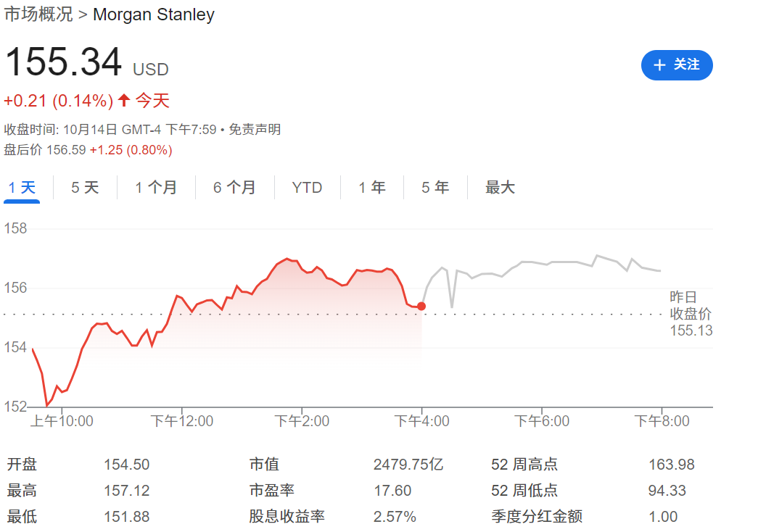Click the blue 关注 follow button
This screenshot has width=766, height=532.
(x=677, y=65)
